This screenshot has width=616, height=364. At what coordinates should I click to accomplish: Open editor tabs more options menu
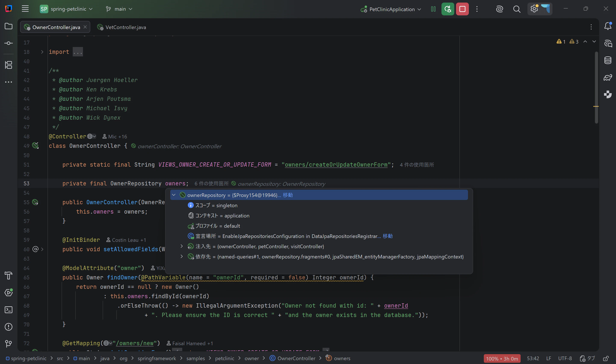coord(591,27)
